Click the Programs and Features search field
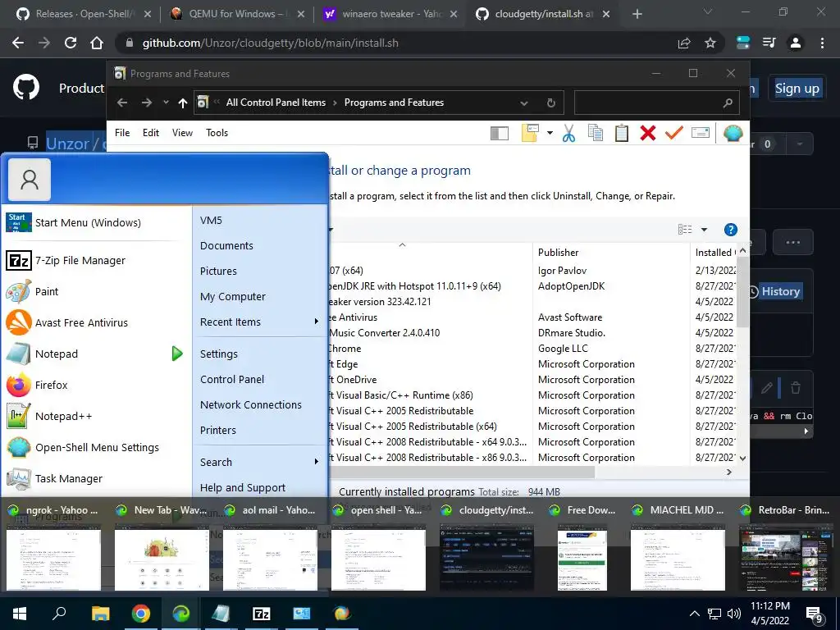The width and height of the screenshot is (840, 630). (657, 103)
